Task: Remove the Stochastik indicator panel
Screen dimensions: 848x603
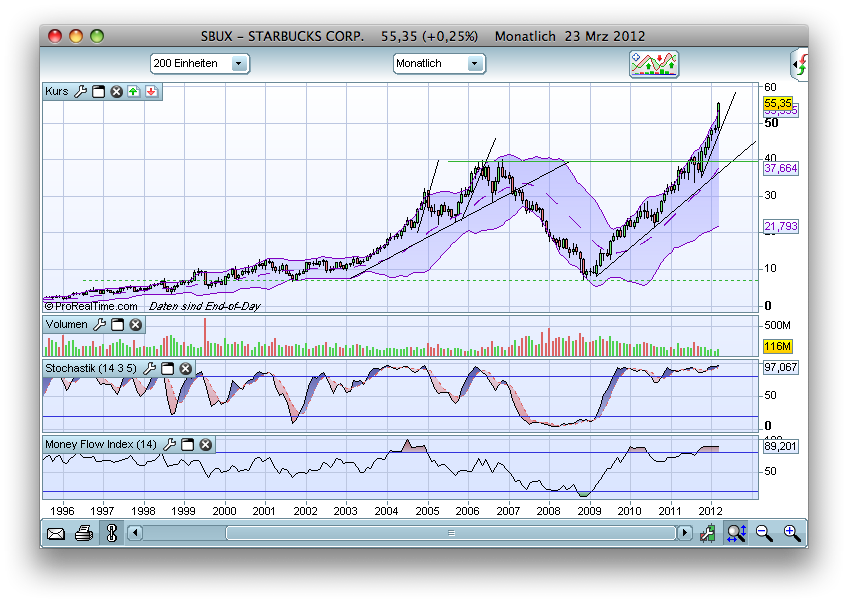Action: pyautogui.click(x=186, y=368)
